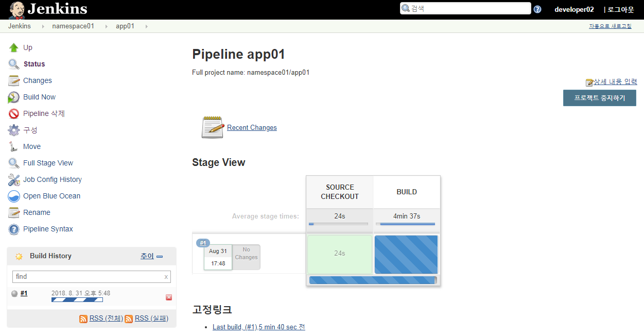Click the Changes notepad icon

[x=14, y=81]
